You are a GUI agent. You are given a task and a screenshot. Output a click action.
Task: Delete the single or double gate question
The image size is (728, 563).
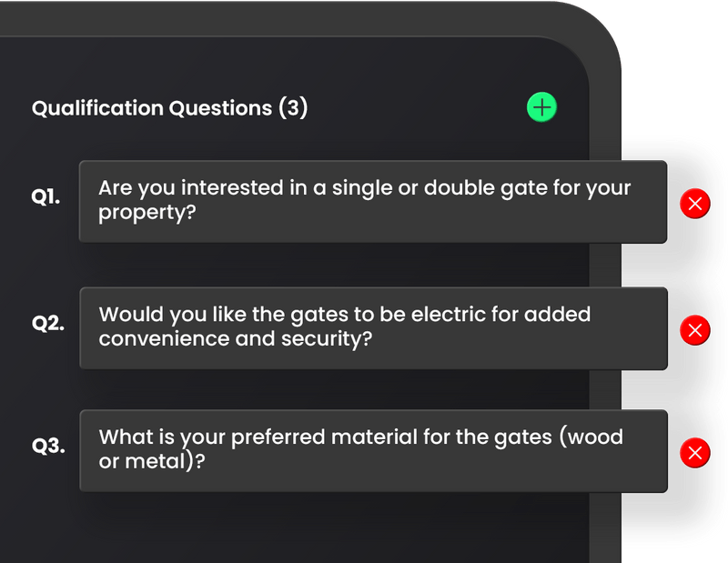click(694, 203)
